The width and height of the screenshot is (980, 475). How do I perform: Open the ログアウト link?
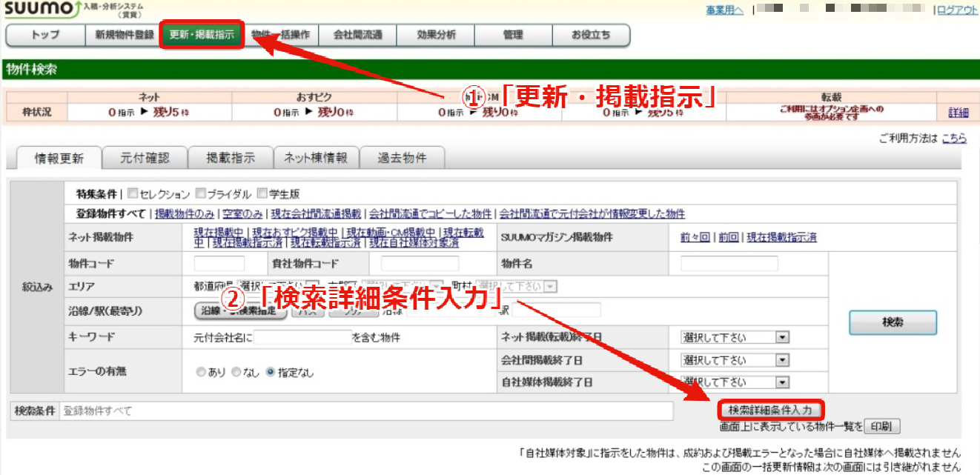point(959,10)
